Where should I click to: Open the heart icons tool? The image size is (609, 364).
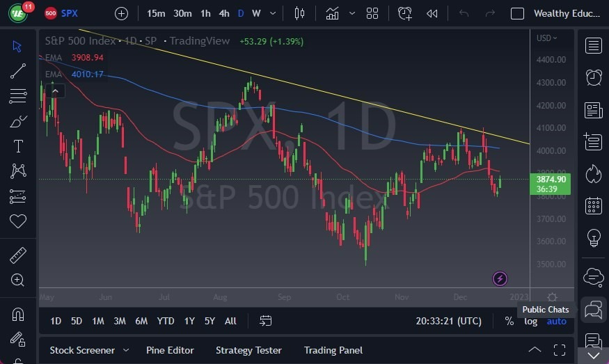click(18, 221)
